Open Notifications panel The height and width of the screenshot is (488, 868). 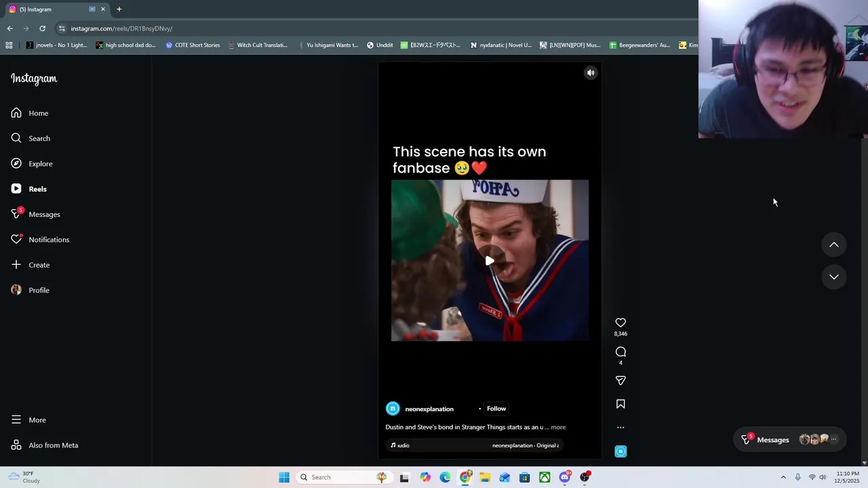coord(40,239)
